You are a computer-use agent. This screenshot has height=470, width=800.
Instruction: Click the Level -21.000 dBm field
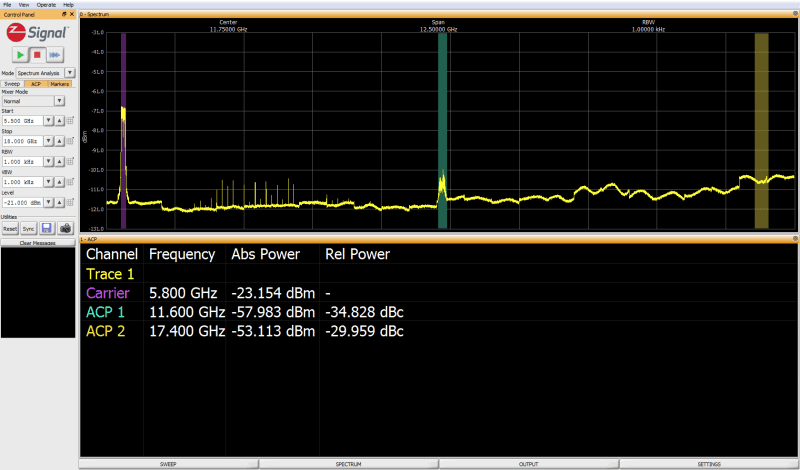click(x=22, y=202)
